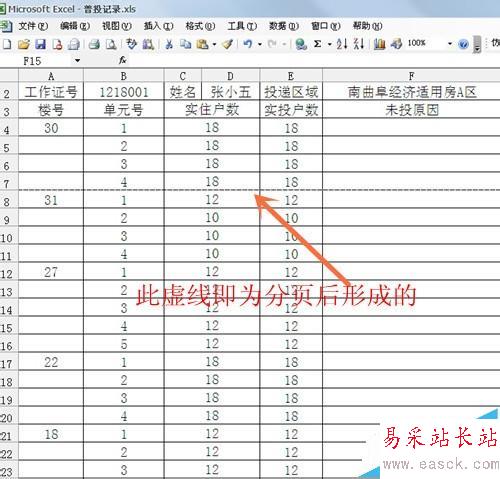The height and width of the screenshot is (479, 500).
Task: Save the workbook with the floppy icon
Action: 40,44
